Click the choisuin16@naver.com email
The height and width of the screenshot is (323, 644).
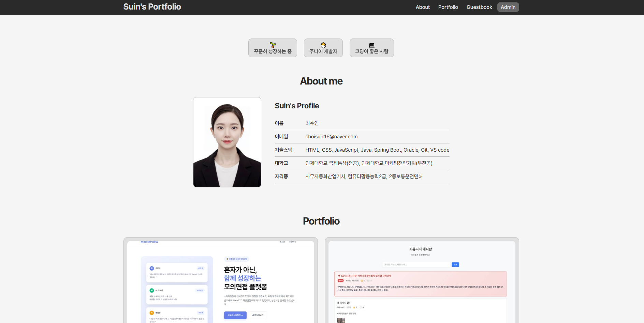[331, 136]
